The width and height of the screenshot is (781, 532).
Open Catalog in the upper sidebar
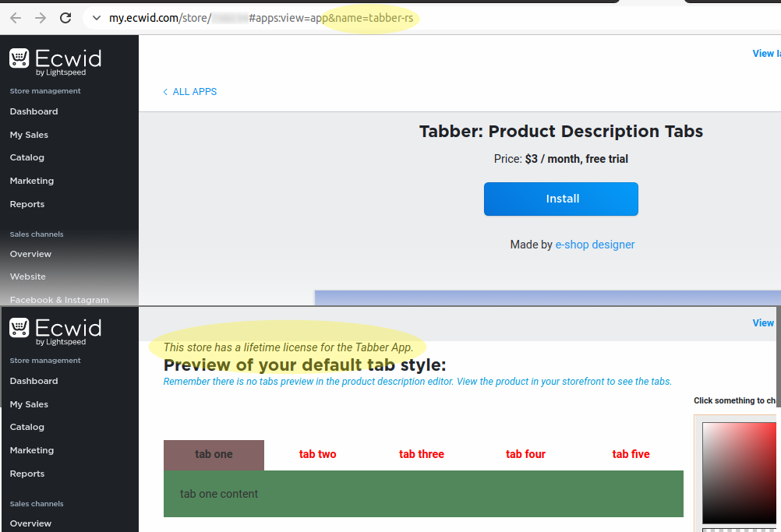(x=27, y=158)
